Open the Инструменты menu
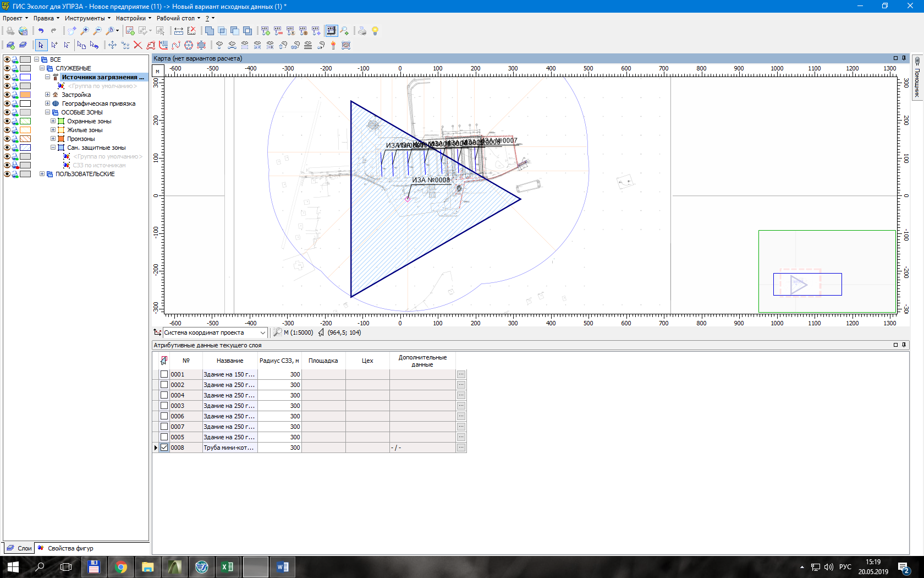This screenshot has height=578, width=924. tap(87, 18)
